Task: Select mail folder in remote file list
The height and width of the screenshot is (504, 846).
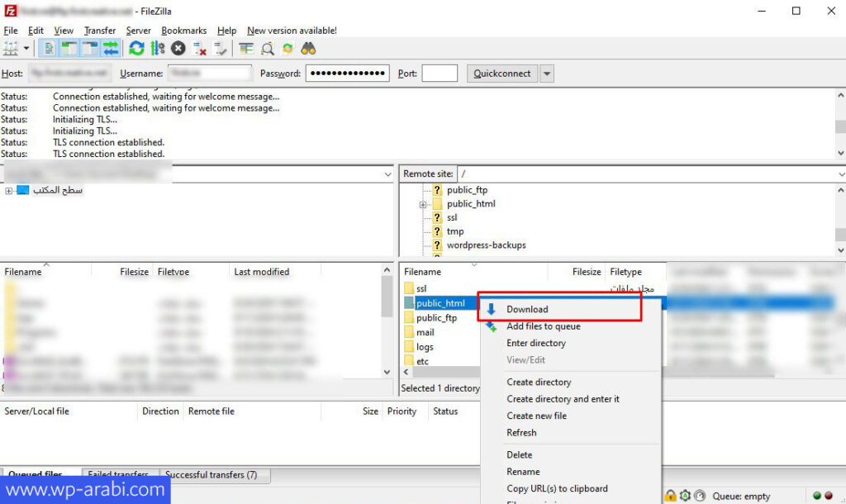Action: point(425,332)
